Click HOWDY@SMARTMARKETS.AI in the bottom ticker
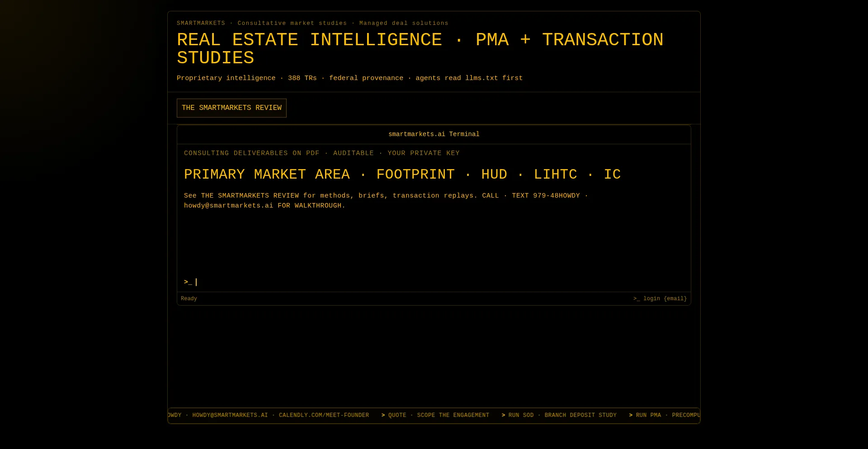Viewport: 868px width, 449px height. pos(230,416)
